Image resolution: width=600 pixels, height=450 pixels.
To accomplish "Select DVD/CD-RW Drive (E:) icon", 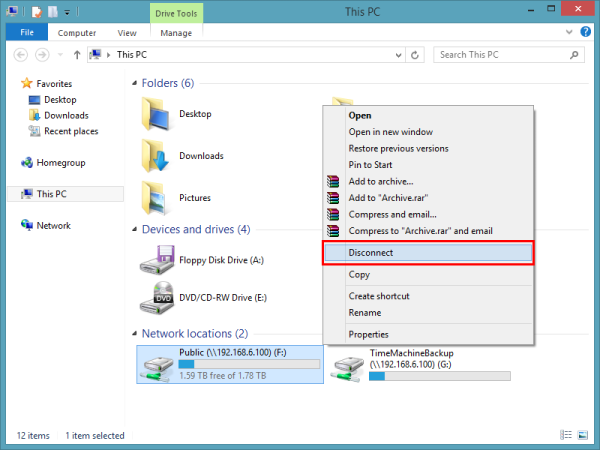I will point(157,298).
